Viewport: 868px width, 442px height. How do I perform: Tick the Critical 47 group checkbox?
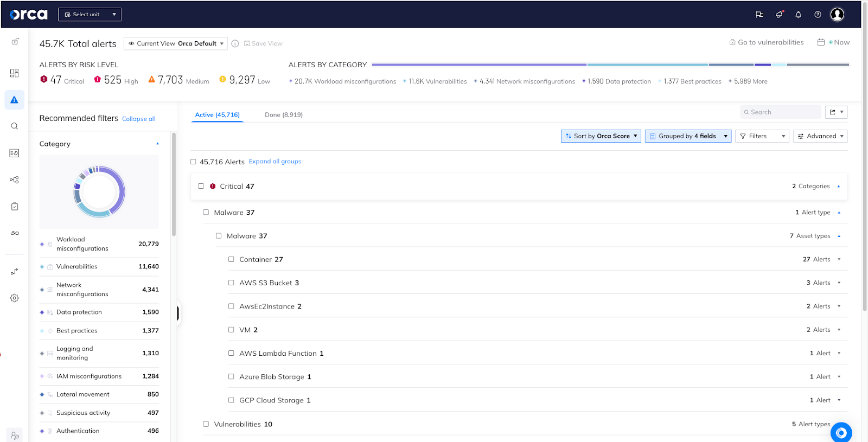coord(201,186)
